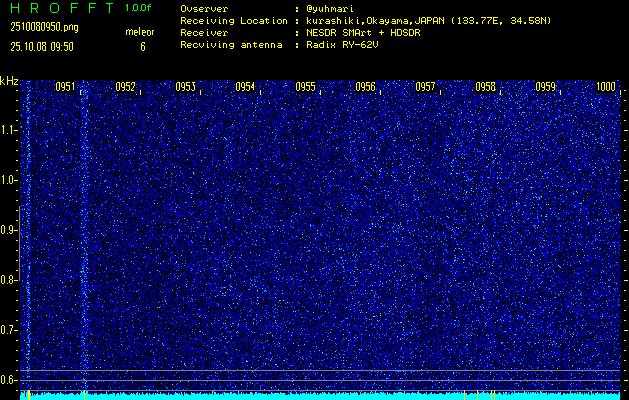The width and height of the screenshot is (629, 400).
Task: Click the 0955 time marker
Action: (306, 87)
